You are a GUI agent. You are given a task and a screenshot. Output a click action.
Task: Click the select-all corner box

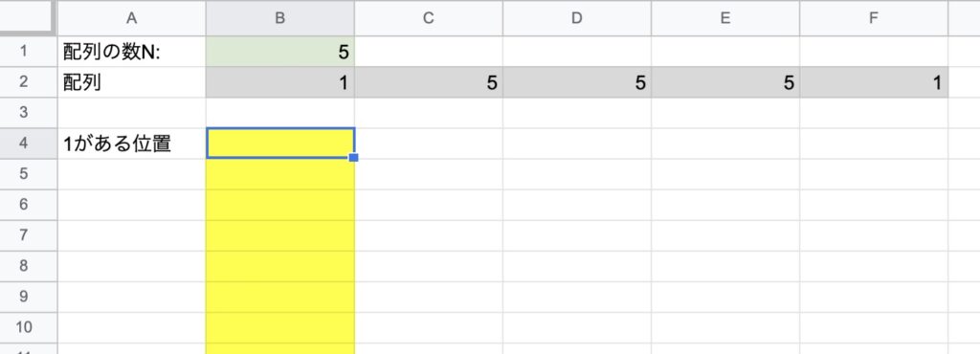(x=27, y=18)
